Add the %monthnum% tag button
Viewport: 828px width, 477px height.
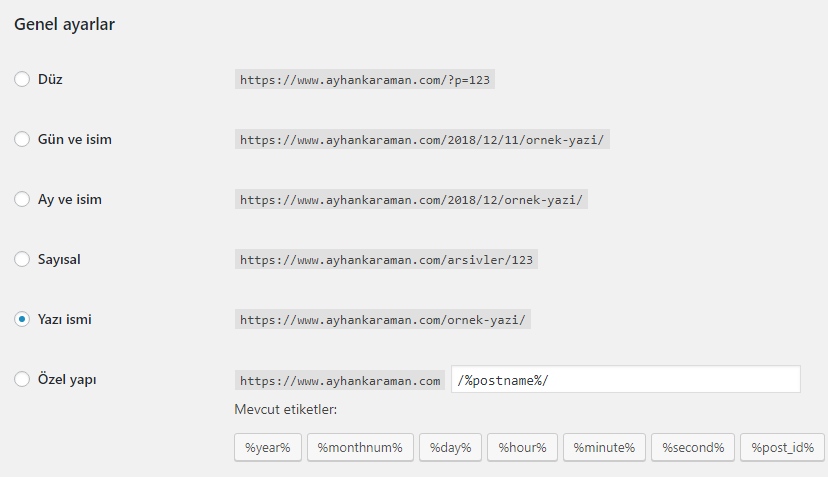click(x=360, y=447)
